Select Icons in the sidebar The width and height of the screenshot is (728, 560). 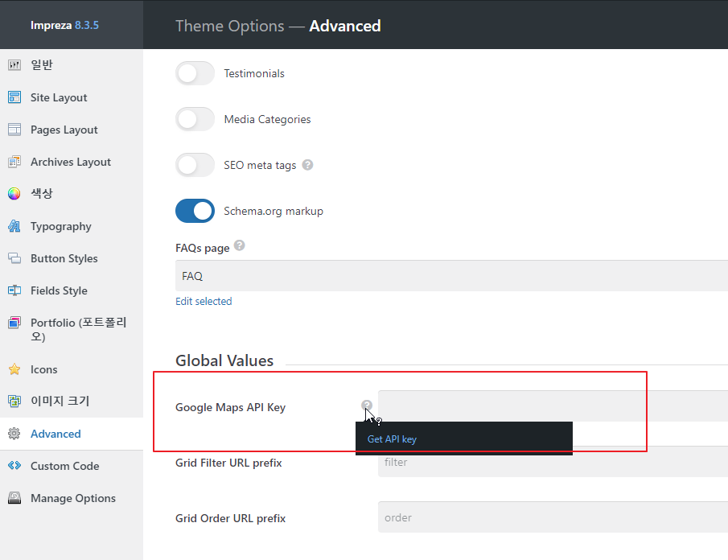coord(72,369)
